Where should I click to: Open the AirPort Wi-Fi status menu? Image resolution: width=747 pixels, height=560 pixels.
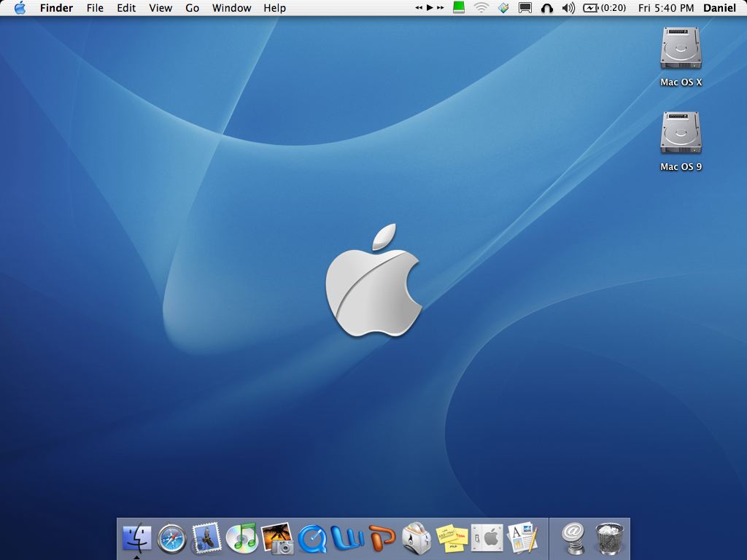click(481, 8)
